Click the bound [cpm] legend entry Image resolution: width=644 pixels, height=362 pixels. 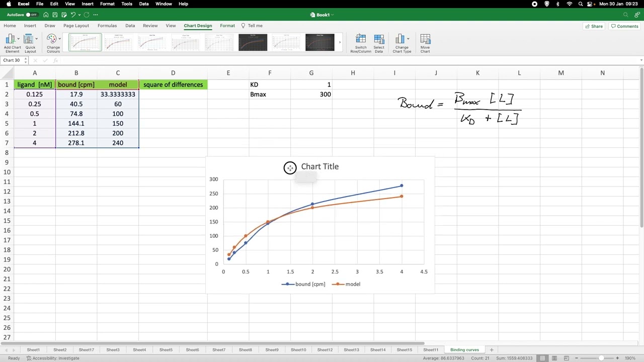pyautogui.click(x=303, y=284)
